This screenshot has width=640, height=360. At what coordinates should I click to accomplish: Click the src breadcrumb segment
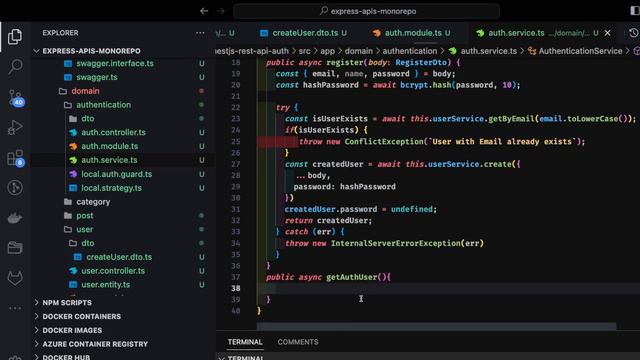point(304,51)
